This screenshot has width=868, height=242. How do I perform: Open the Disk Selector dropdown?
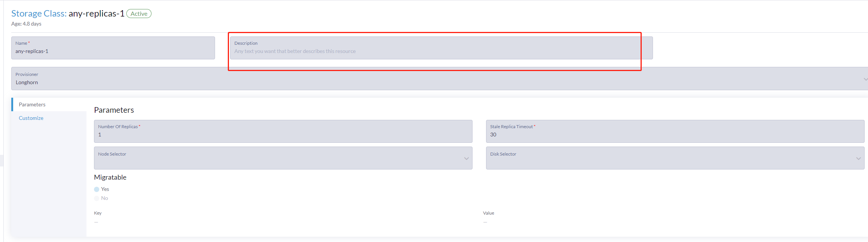click(x=675, y=158)
